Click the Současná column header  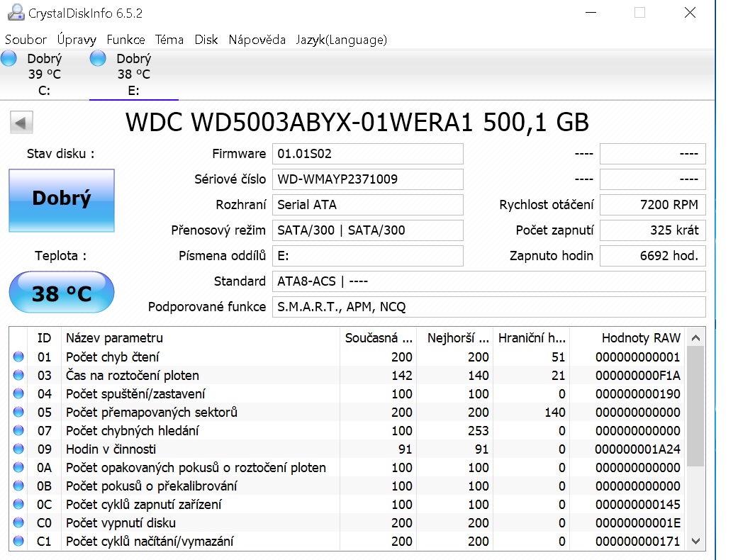pyautogui.click(x=379, y=338)
